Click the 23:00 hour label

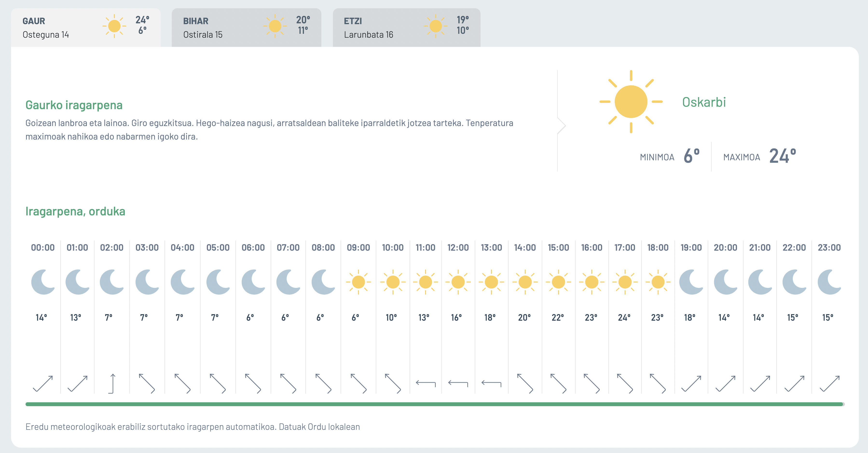(829, 248)
